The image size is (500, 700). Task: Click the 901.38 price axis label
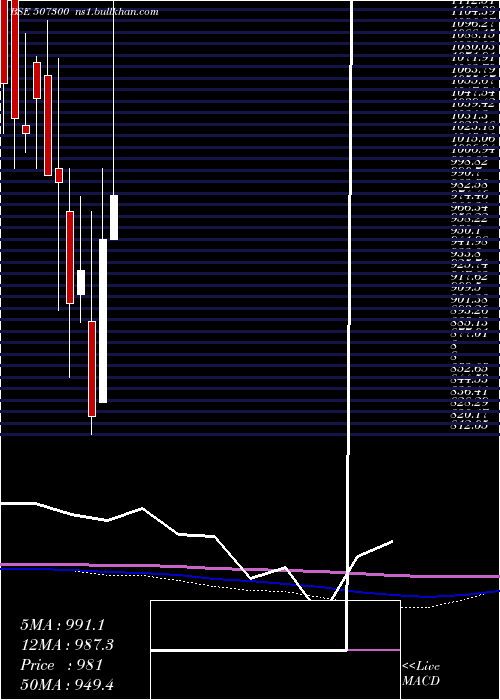(470, 300)
